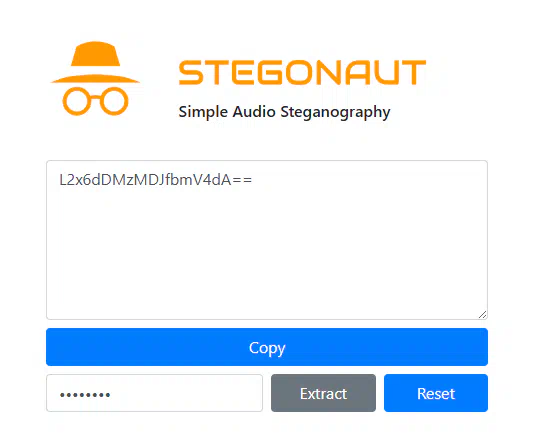545x437 pixels.
Task: Click the STEGONAUT wordmark title
Action: (x=302, y=72)
